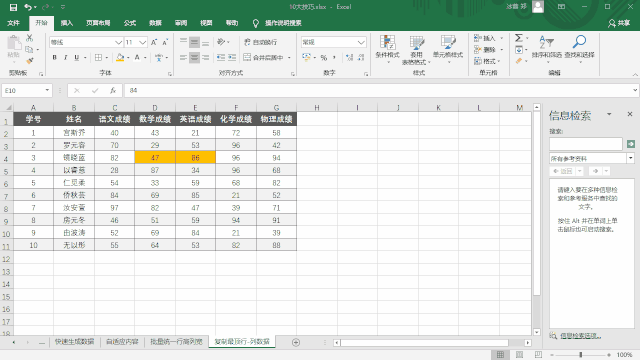Click the Save icon in the title bar

tap(13, 7)
